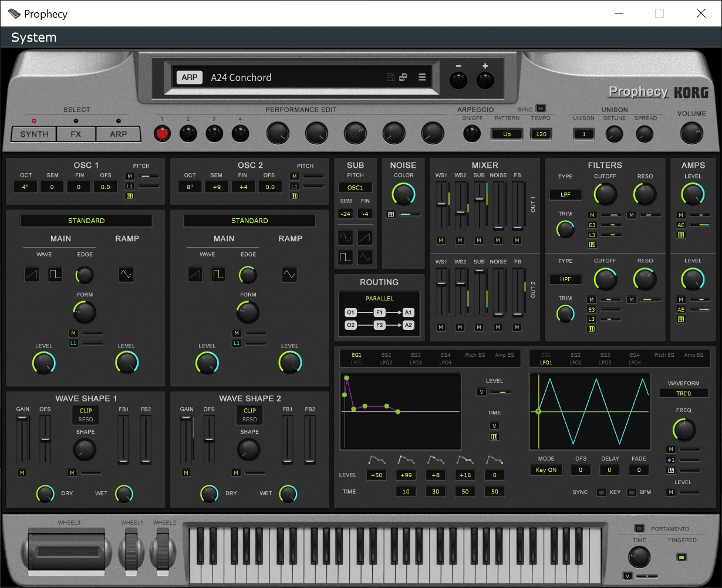Activate Performance Edit button 3
Viewport: 722px width, 588px height.
(x=214, y=134)
